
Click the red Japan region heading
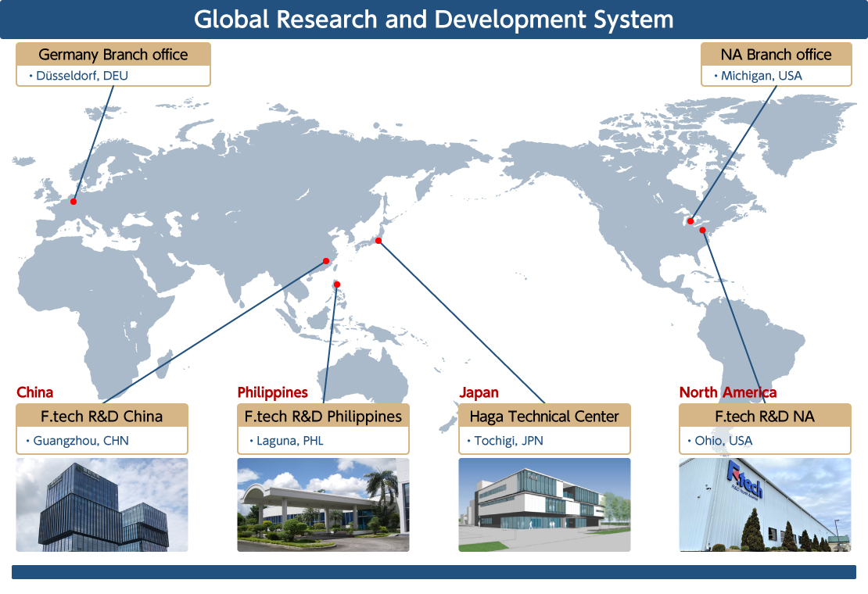(479, 392)
